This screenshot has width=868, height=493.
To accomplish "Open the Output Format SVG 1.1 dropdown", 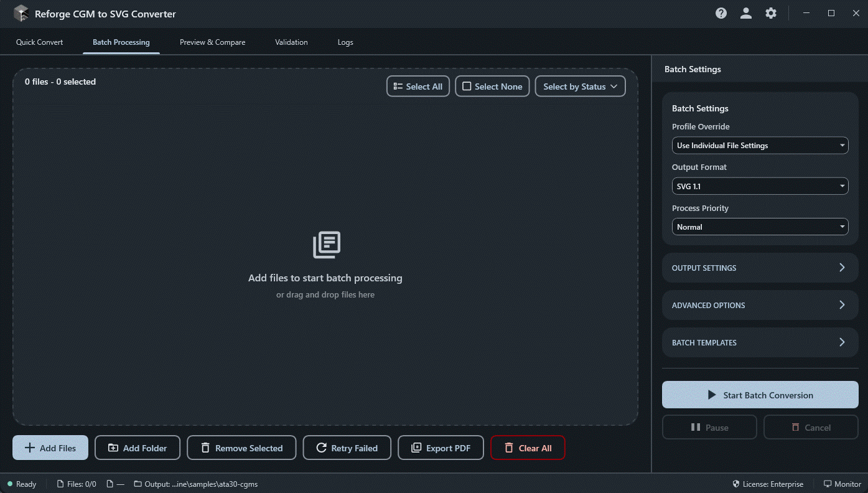I will [x=760, y=185].
